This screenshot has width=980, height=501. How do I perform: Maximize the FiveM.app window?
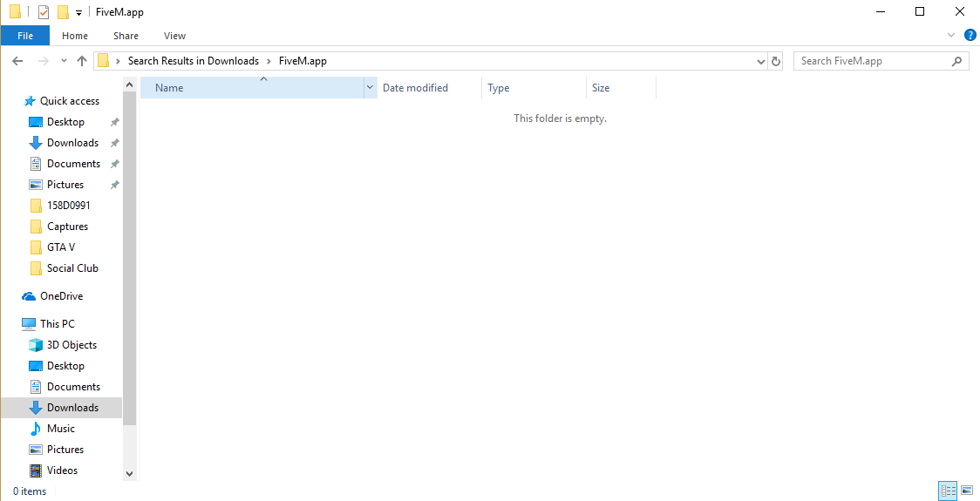[919, 11]
